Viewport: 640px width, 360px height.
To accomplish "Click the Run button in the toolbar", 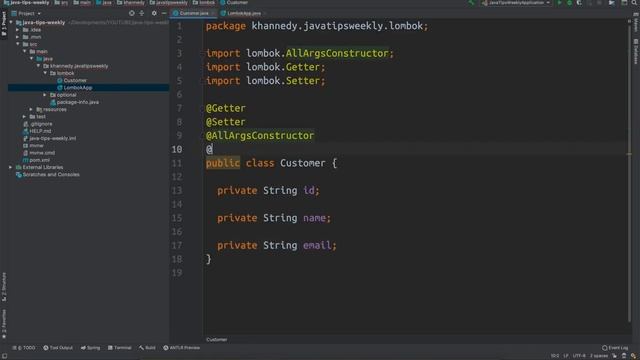I will coord(560,2).
